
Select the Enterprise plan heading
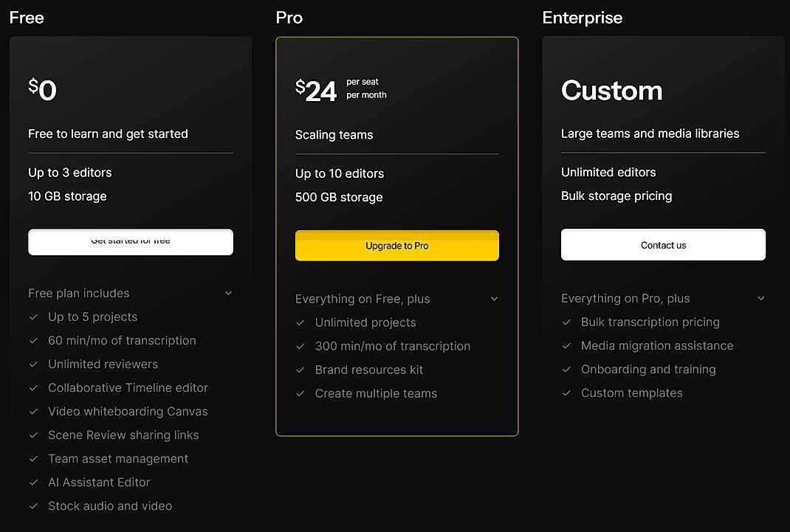click(583, 17)
